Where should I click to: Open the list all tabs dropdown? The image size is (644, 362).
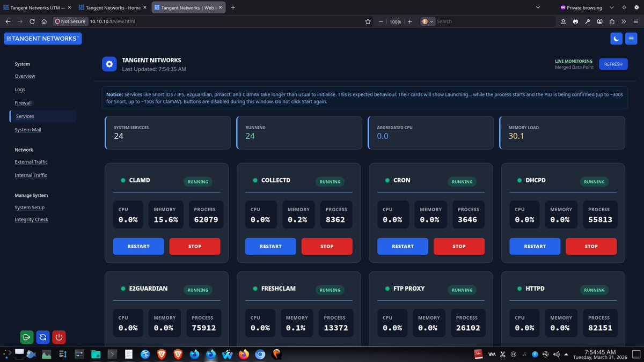[538, 8]
